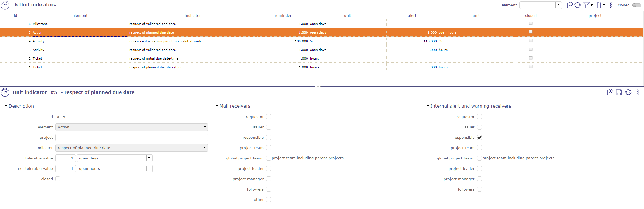Select the Milestone row in the list
Image resolution: width=644 pixels, height=209 pixels.
pos(80,24)
